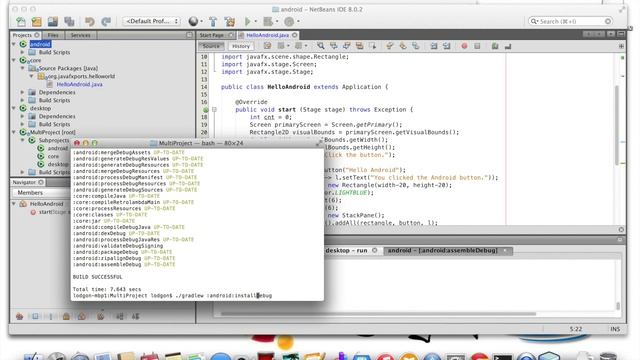Image resolution: width=640 pixels, height=360 pixels.
Task: Click the Uncomment code icon
Action: pyautogui.click(x=508, y=46)
